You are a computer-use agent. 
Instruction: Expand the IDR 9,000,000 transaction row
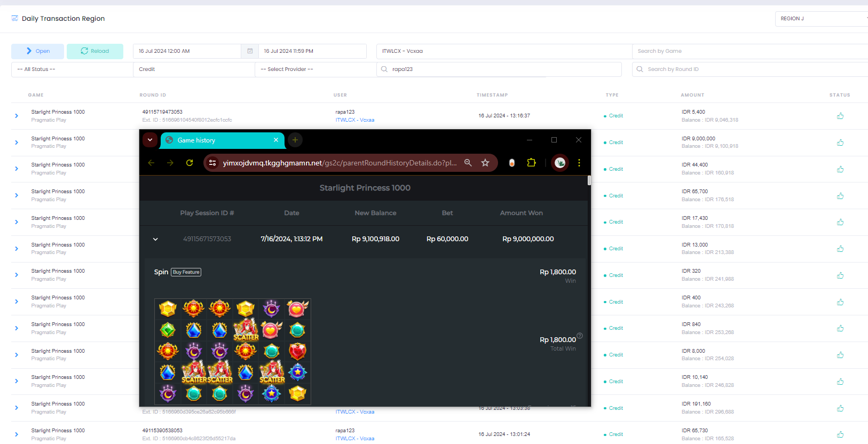[x=17, y=142]
